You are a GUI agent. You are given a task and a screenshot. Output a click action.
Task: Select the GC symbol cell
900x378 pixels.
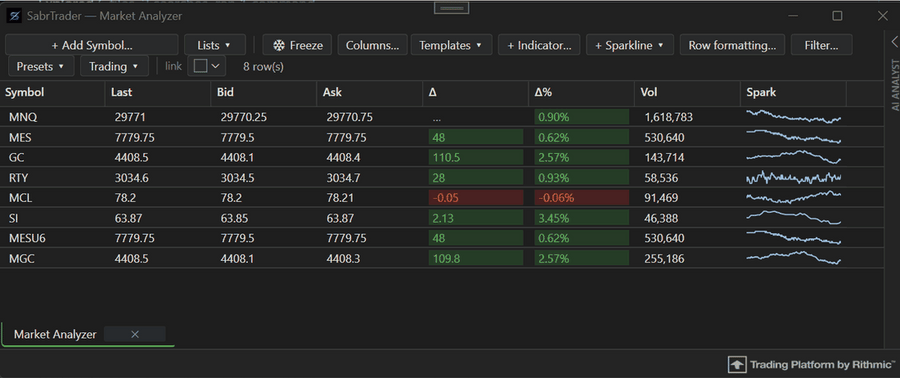coord(52,157)
